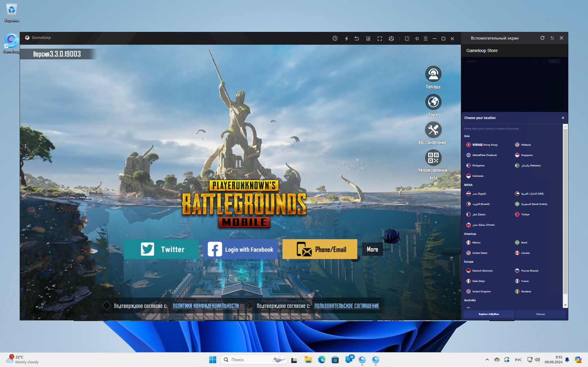Image resolution: width=588 pixels, height=367 pixels.
Task: Choose Россия (Russia) from Europe section
Action: [x=527, y=271]
